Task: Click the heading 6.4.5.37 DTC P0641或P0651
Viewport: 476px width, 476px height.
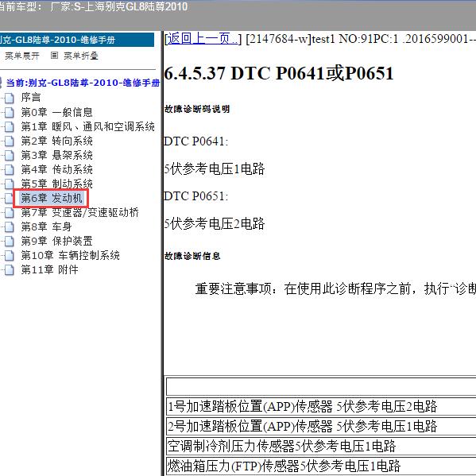Action: click(x=279, y=73)
